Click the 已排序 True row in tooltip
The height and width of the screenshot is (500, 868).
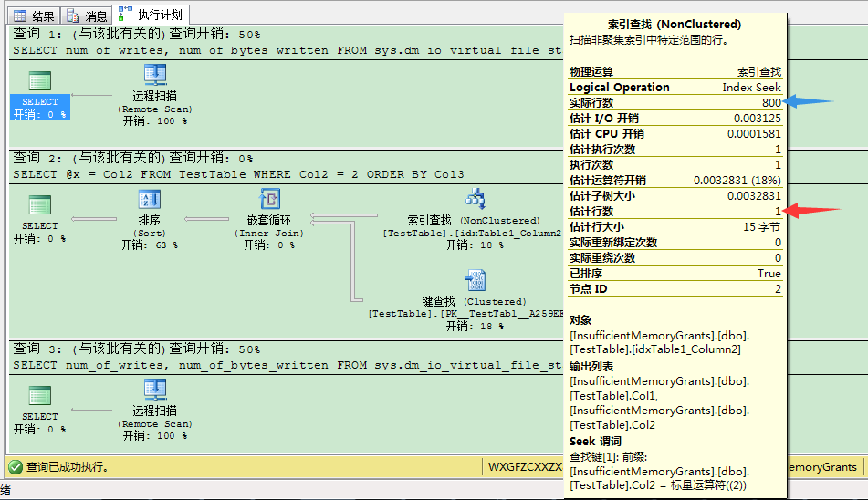pyautogui.click(x=675, y=273)
